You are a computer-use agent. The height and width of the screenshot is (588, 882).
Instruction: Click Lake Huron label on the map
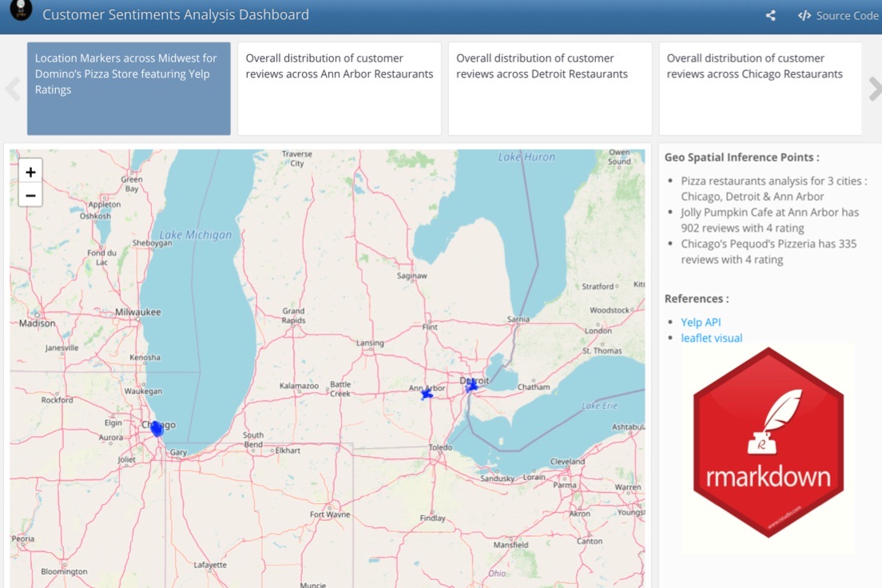point(526,157)
